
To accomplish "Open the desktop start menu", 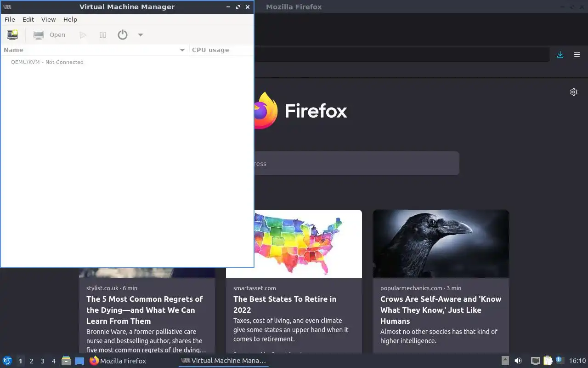I will [x=7, y=361].
